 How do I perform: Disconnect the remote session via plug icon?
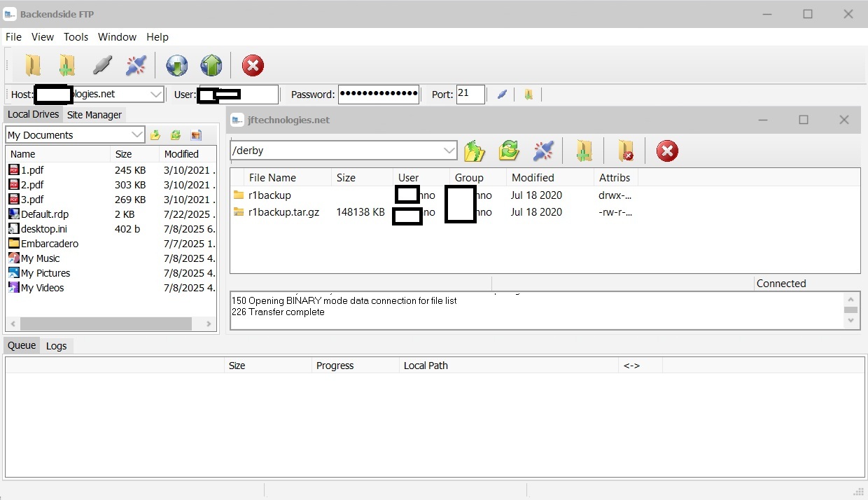coord(544,151)
